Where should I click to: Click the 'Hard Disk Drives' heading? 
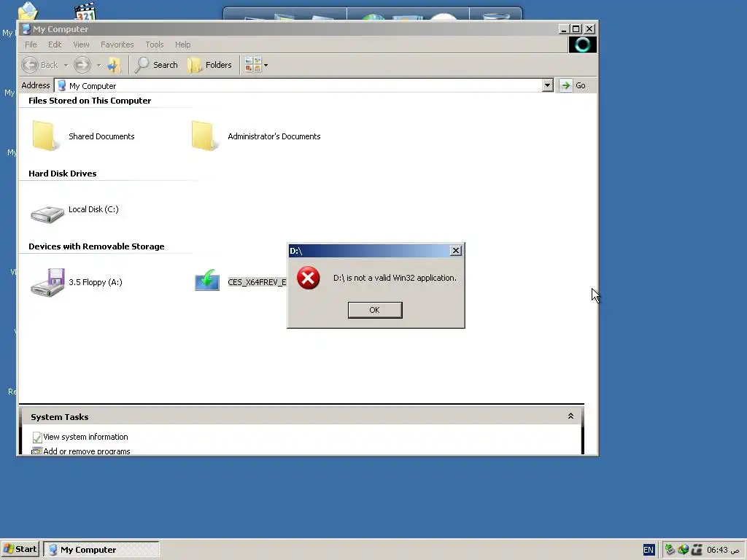pos(63,174)
